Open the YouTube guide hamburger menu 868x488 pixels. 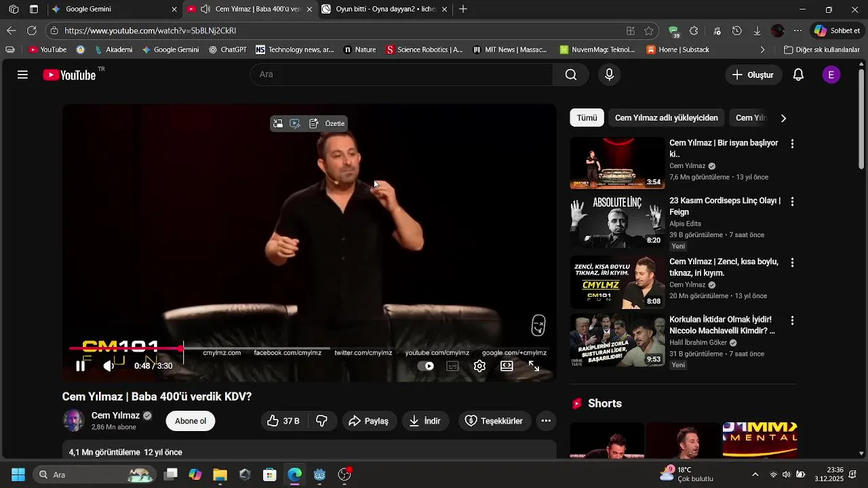pos(22,75)
